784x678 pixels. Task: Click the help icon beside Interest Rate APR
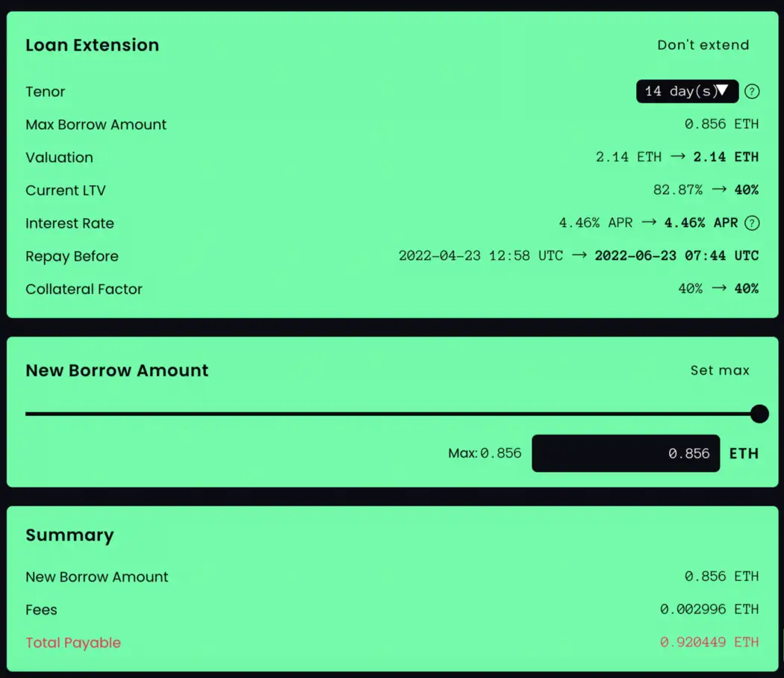[752, 223]
